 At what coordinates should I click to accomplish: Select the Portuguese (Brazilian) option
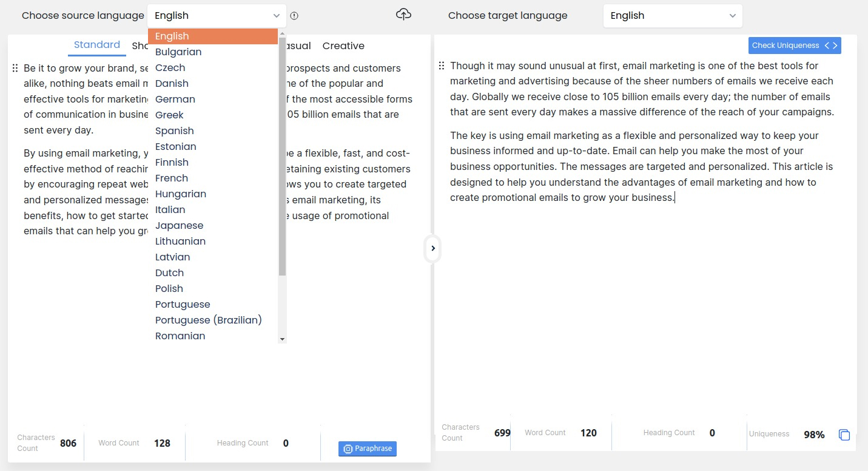(x=213, y=320)
